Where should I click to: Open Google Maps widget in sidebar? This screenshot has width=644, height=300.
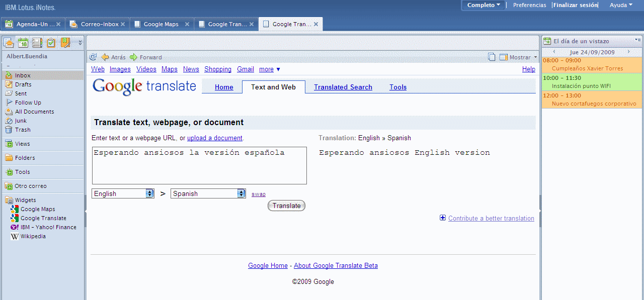pos(38,209)
